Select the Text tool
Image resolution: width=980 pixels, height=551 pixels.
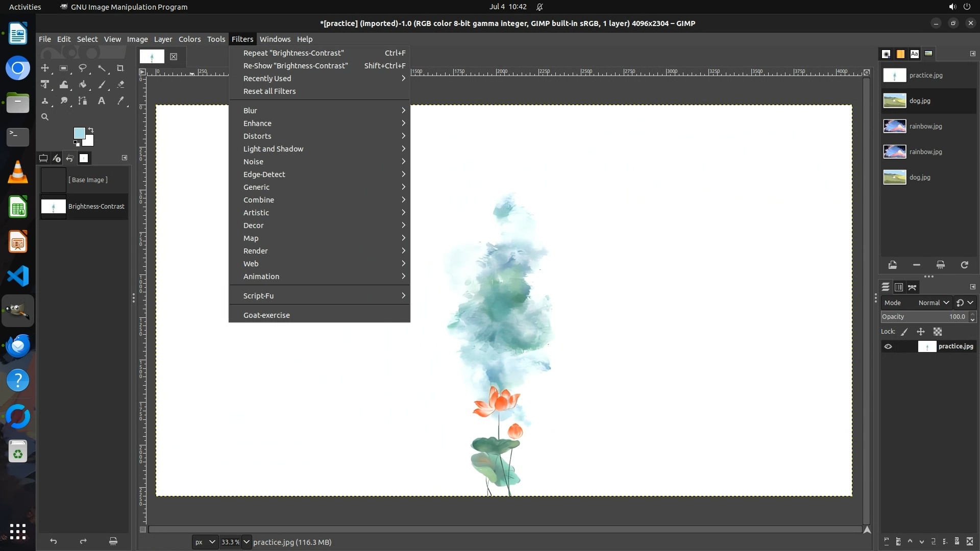pyautogui.click(x=102, y=101)
